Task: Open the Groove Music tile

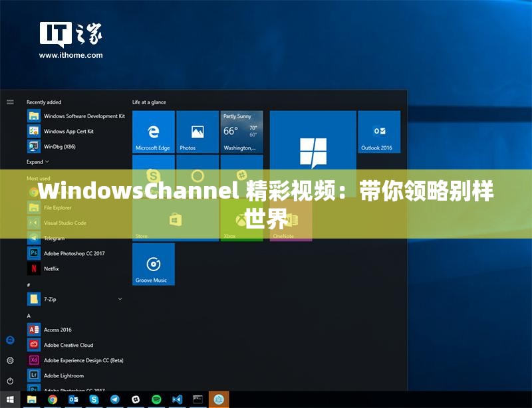Action: [154, 264]
